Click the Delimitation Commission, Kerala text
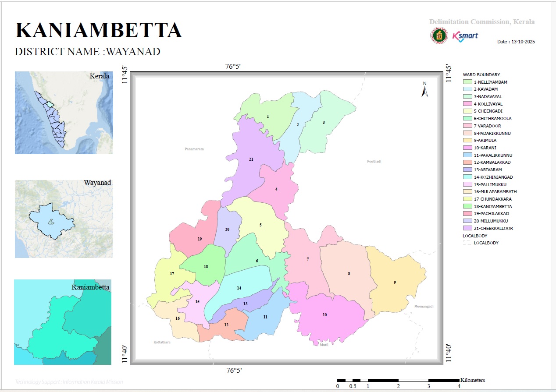The image size is (556, 392). tap(482, 22)
